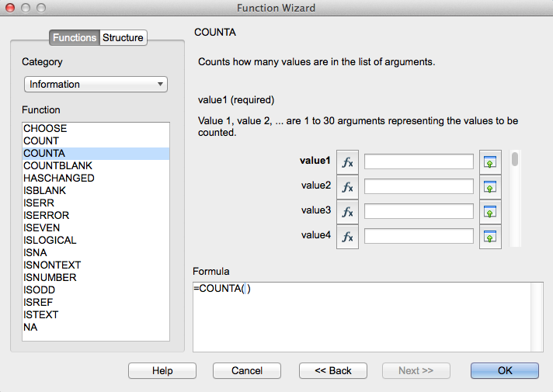Select COUNTBLANK in the function list
Screen dimensions: 553x392
pos(58,165)
